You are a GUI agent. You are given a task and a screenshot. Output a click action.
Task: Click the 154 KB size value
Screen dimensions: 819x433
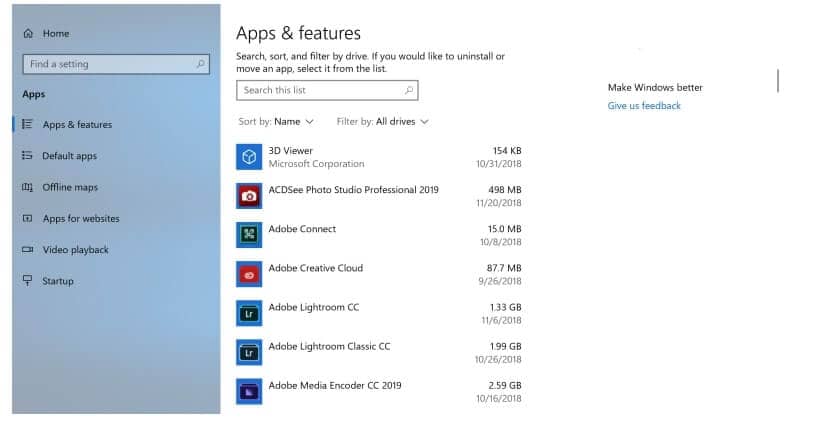(507, 150)
